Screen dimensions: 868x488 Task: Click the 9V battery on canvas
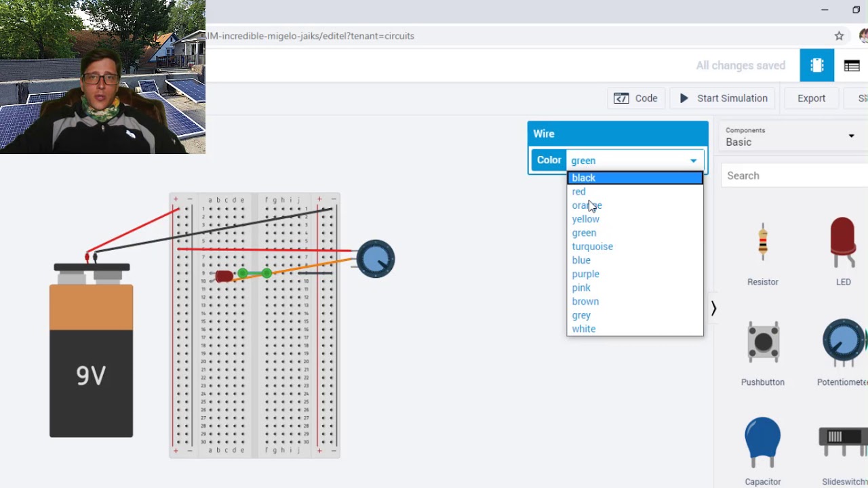[x=91, y=350]
